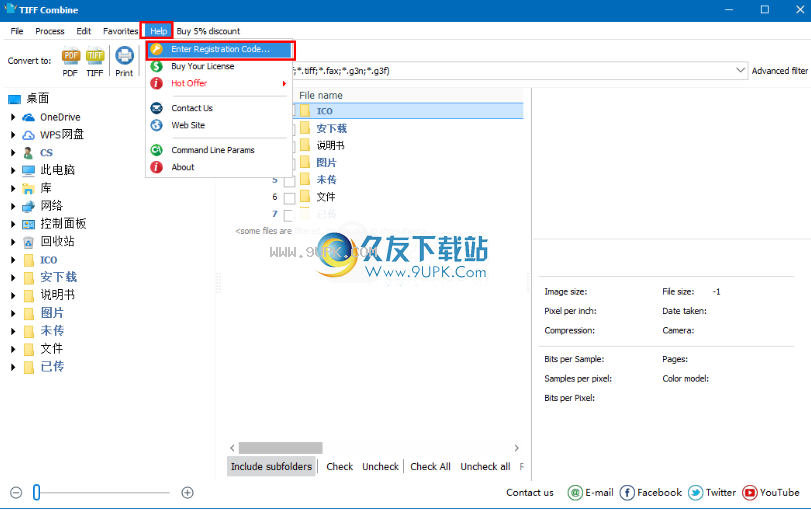The height and width of the screenshot is (510, 811).
Task: Click the Hot Offer info icon
Action: pyautogui.click(x=157, y=83)
